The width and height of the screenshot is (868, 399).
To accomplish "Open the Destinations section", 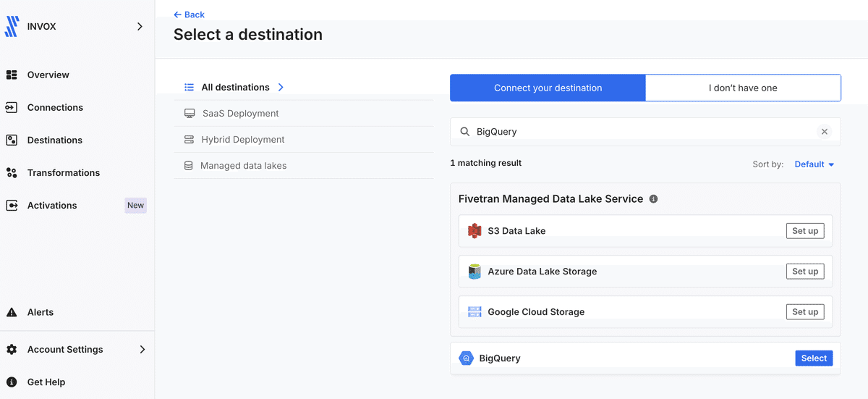I will click(55, 140).
